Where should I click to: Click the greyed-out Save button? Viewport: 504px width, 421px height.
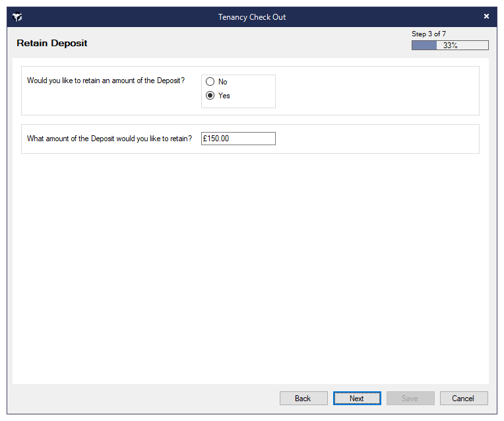[x=410, y=399]
